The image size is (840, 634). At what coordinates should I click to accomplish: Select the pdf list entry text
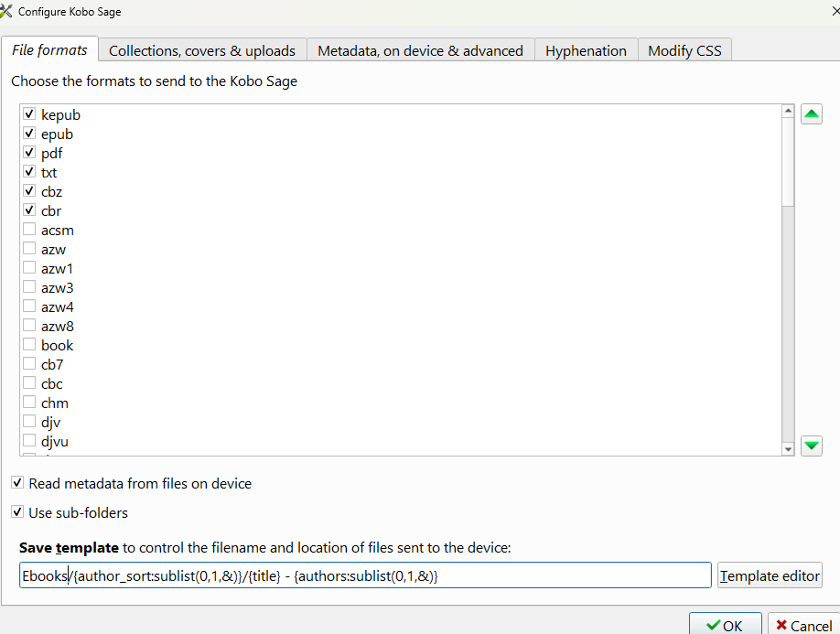(x=51, y=153)
